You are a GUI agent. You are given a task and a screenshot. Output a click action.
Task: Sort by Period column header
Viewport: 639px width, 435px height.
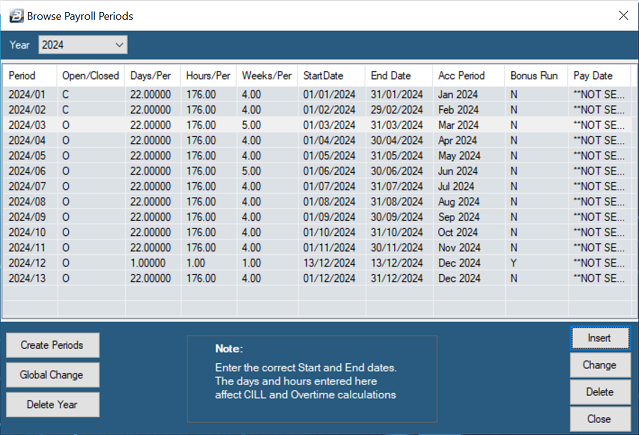coord(30,75)
